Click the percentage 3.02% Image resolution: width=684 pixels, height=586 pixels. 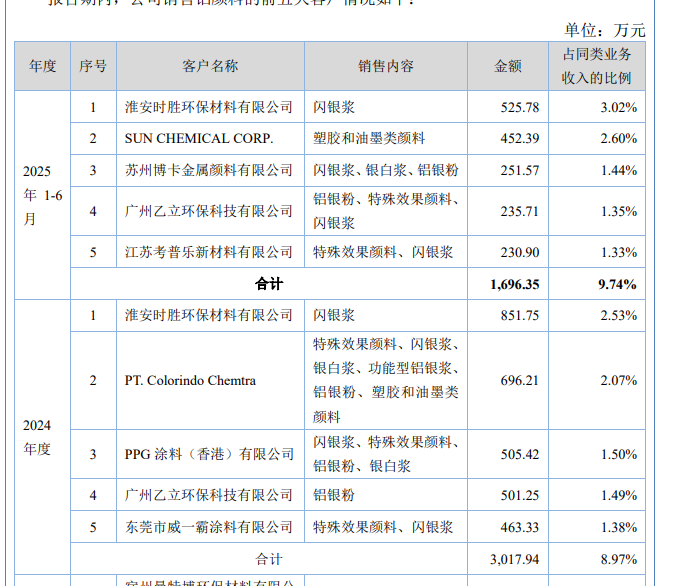click(619, 107)
